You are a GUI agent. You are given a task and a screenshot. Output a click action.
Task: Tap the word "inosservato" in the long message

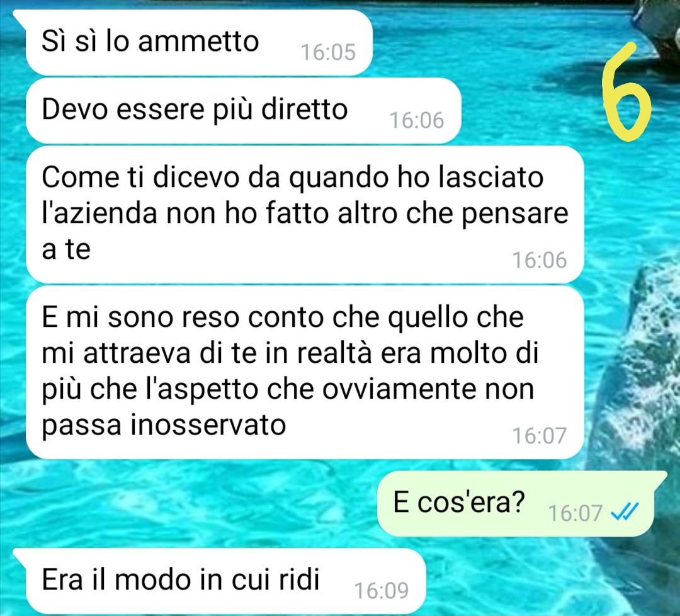tap(208, 425)
